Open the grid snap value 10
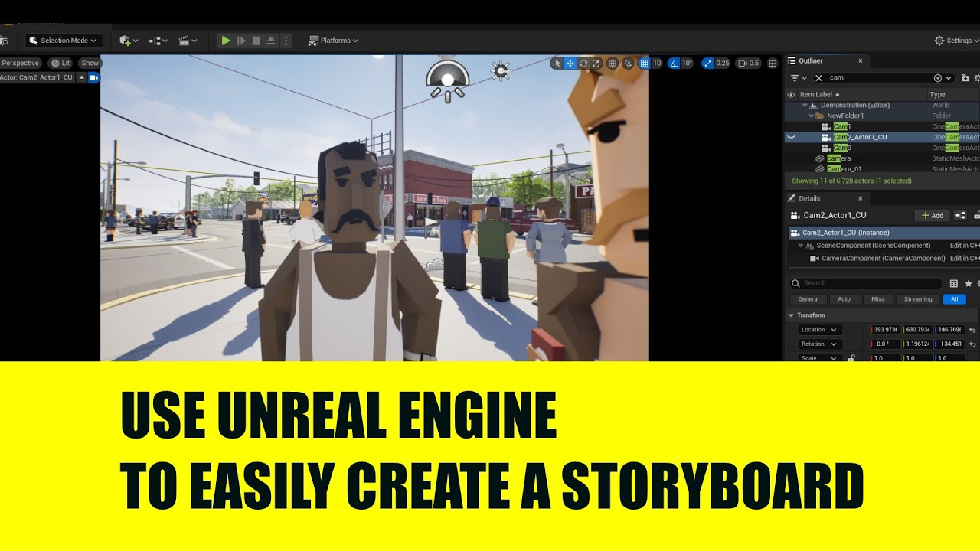Screen dimensions: 980x551 (657, 63)
